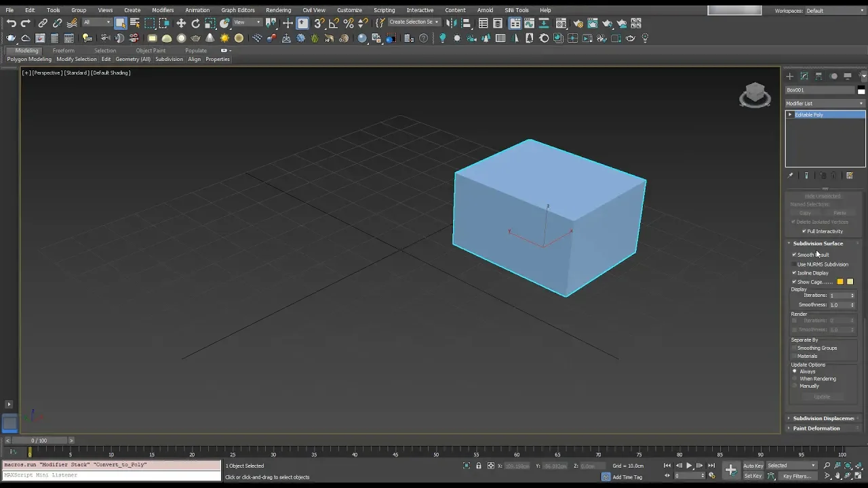Click the Undo arrow in the main toolbar

pyautogui.click(x=12, y=23)
